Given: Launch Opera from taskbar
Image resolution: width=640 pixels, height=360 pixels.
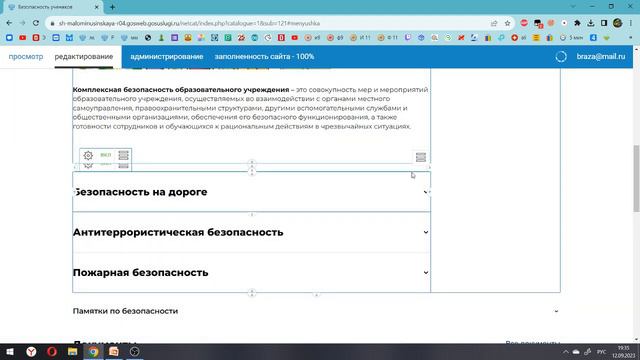Looking at the screenshot, I should coord(52,351).
